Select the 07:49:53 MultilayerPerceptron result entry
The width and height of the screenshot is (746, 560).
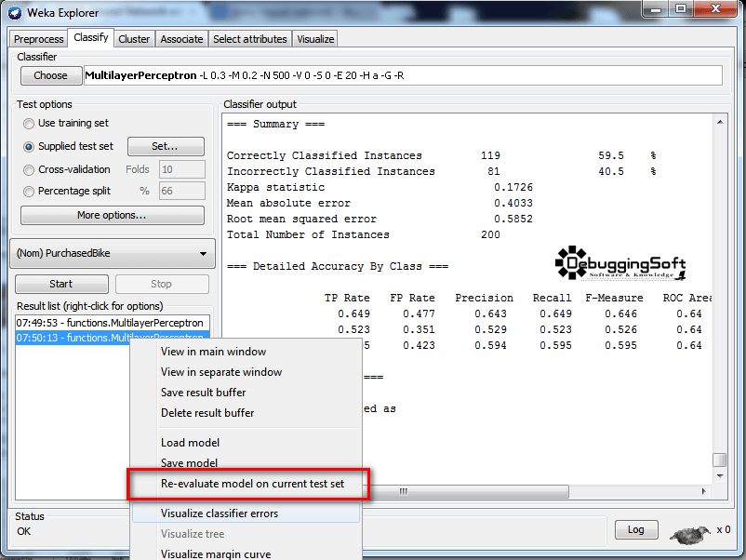[x=113, y=323]
